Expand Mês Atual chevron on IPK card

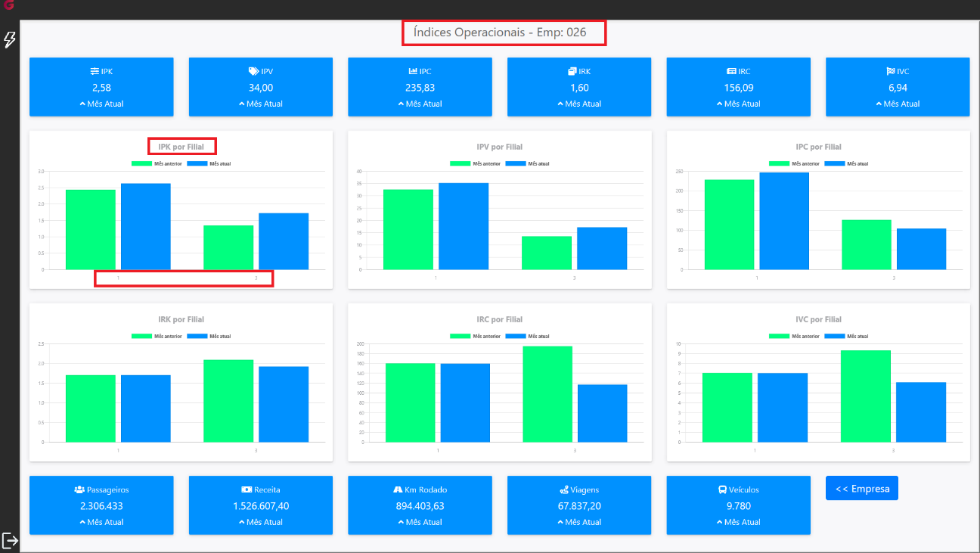tap(82, 104)
